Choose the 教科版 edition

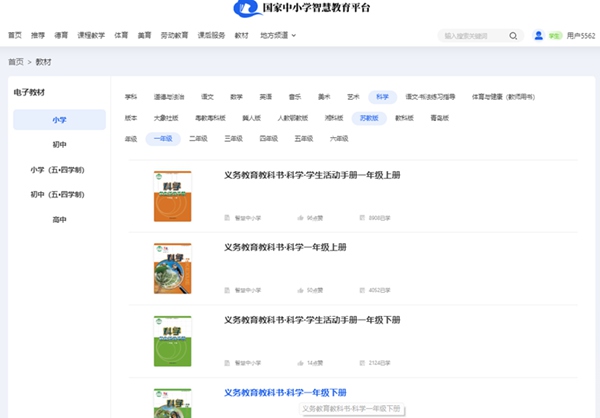pyautogui.click(x=404, y=118)
